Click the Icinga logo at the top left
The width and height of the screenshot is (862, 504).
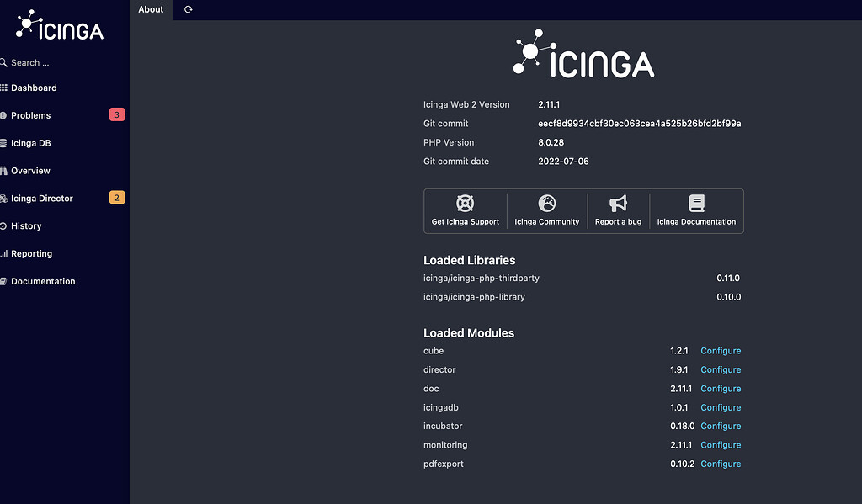click(x=57, y=26)
